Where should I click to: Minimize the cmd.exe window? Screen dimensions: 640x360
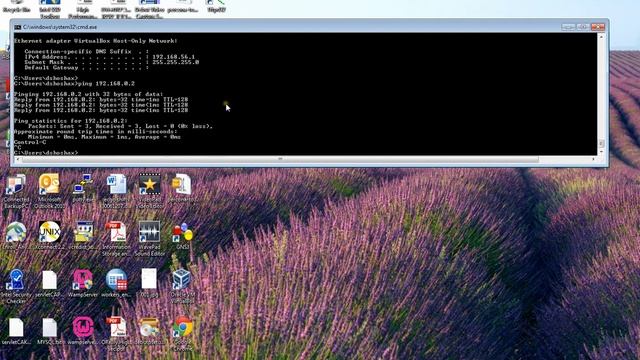[568, 27]
